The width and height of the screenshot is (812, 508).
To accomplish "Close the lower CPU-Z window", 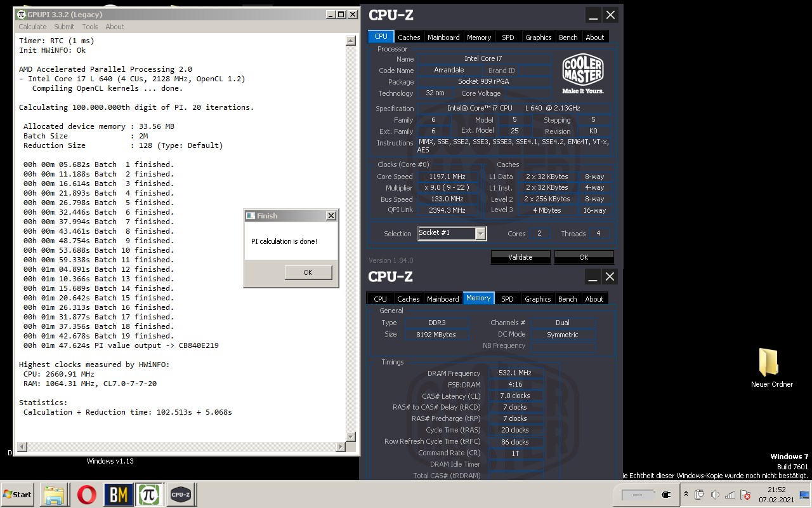I will pyautogui.click(x=610, y=277).
